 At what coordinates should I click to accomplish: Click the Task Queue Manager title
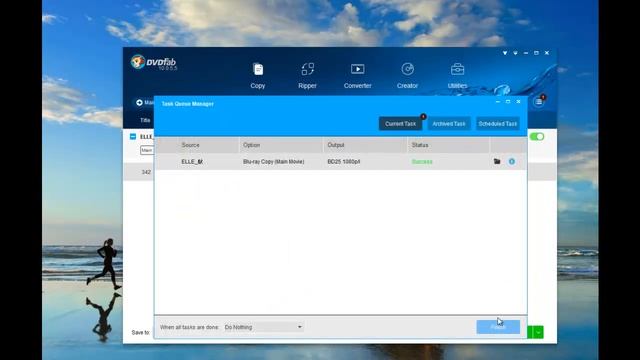187,104
